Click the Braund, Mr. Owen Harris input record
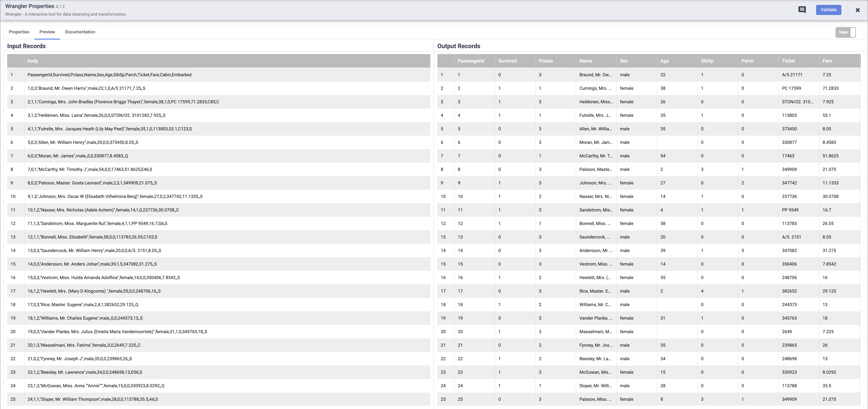This screenshot has width=868, height=409. 86,88
